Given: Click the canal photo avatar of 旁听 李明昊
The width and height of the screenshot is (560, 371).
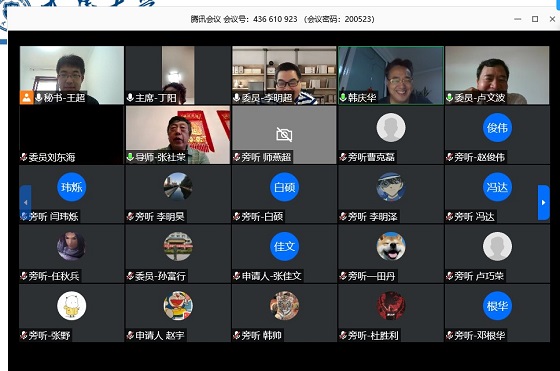Looking at the screenshot, I should (178, 187).
